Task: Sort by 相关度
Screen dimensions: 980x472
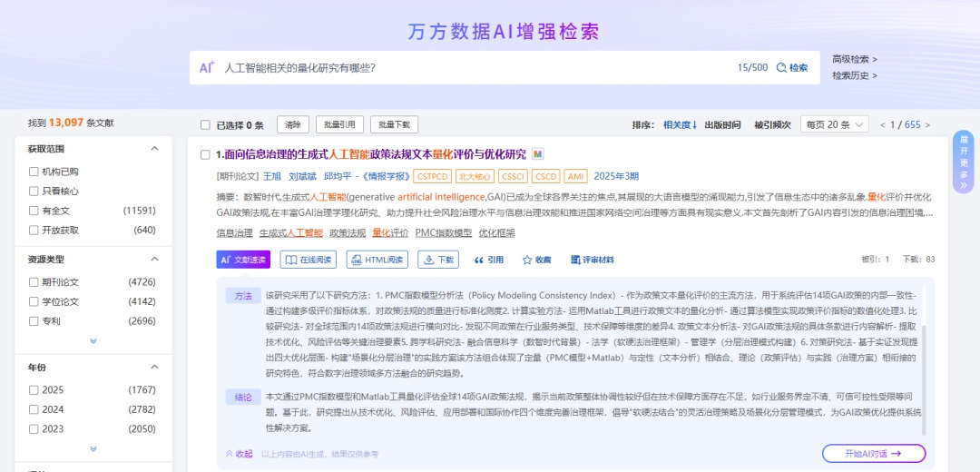Action: (680, 125)
